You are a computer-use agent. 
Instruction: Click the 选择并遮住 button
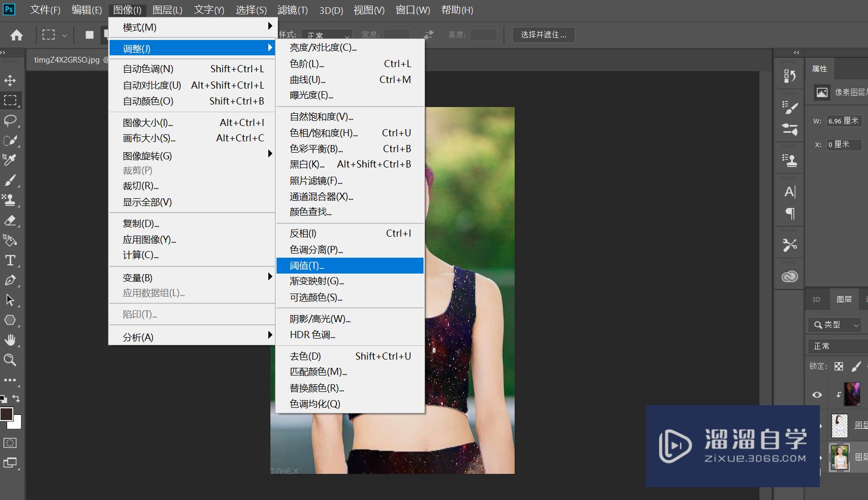click(x=543, y=35)
